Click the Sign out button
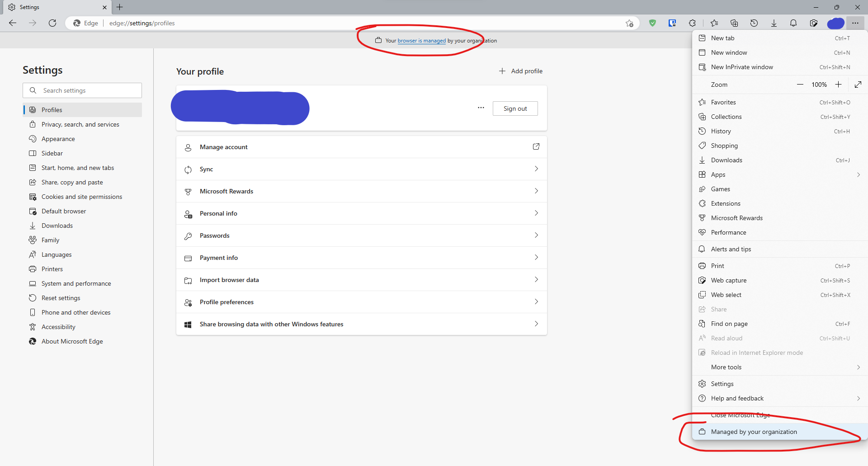The height and width of the screenshot is (466, 868). pyautogui.click(x=515, y=108)
